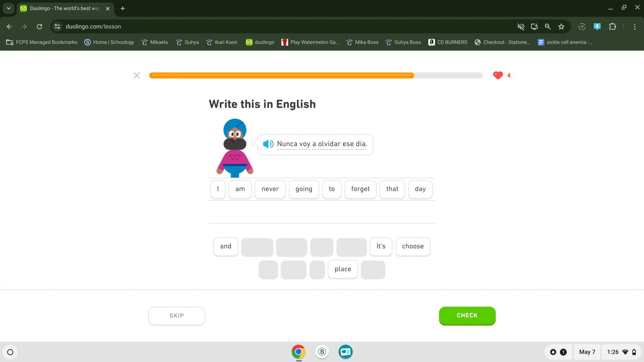The image size is (644, 362).
Task: Click the red hearts icon
Action: (x=497, y=75)
